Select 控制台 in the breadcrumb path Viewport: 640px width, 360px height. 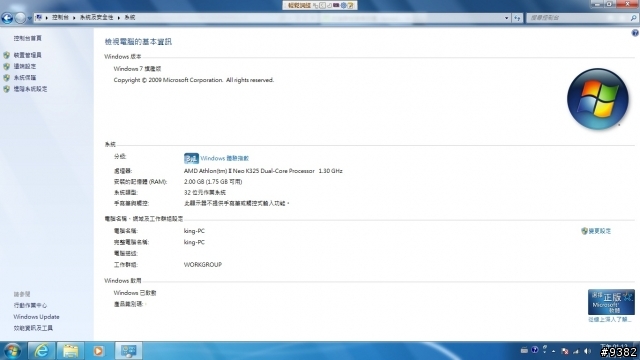coord(60,18)
